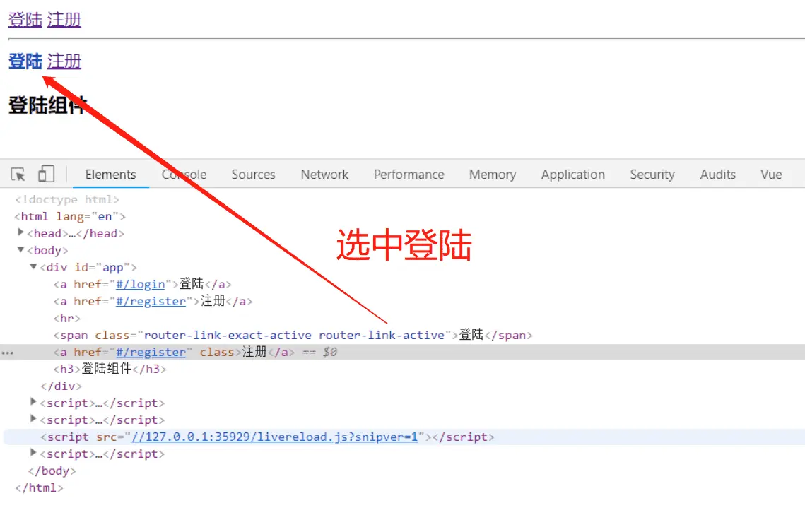
Task: Expand the head element node
Action: point(20,232)
